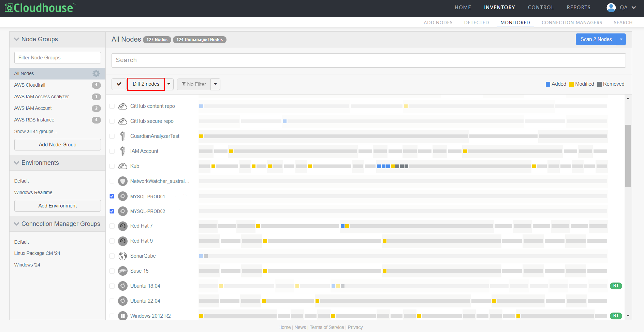The image size is (644, 332).
Task: Go to the HOME menu
Action: [x=463, y=8]
